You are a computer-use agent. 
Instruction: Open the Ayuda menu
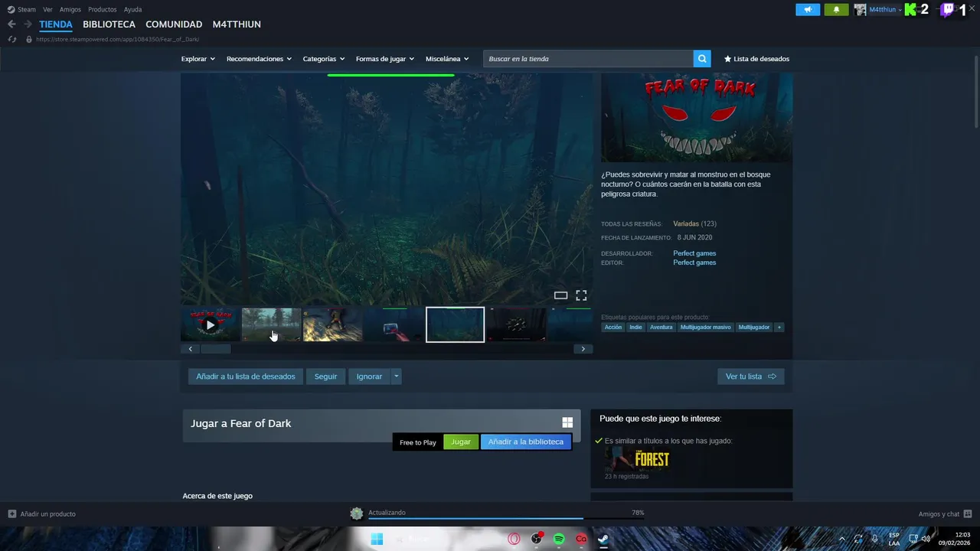132,9
